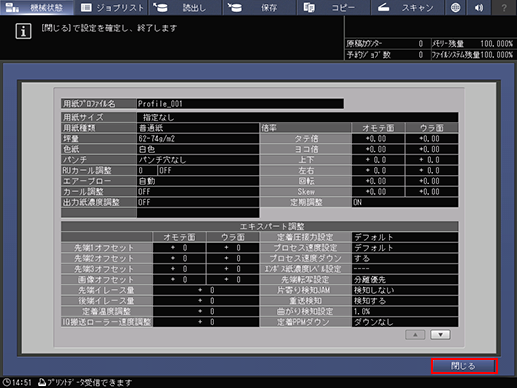The image size is (517, 388).
Task: Open the 読出し recall tab
Action: 185,7
